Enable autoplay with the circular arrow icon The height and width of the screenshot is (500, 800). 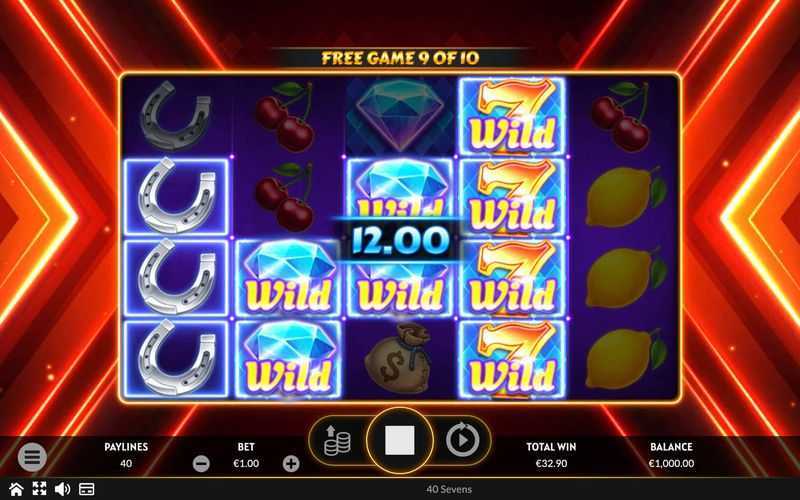pos(462,439)
